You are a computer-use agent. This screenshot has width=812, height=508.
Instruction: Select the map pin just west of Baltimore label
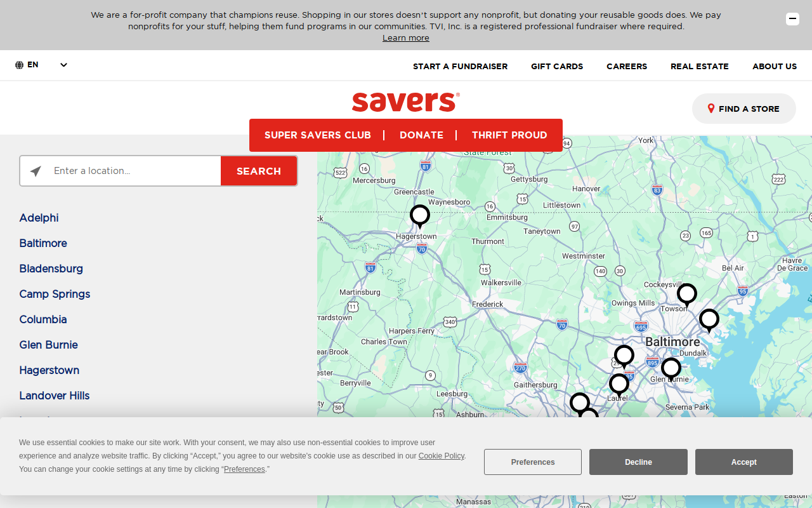click(x=624, y=357)
